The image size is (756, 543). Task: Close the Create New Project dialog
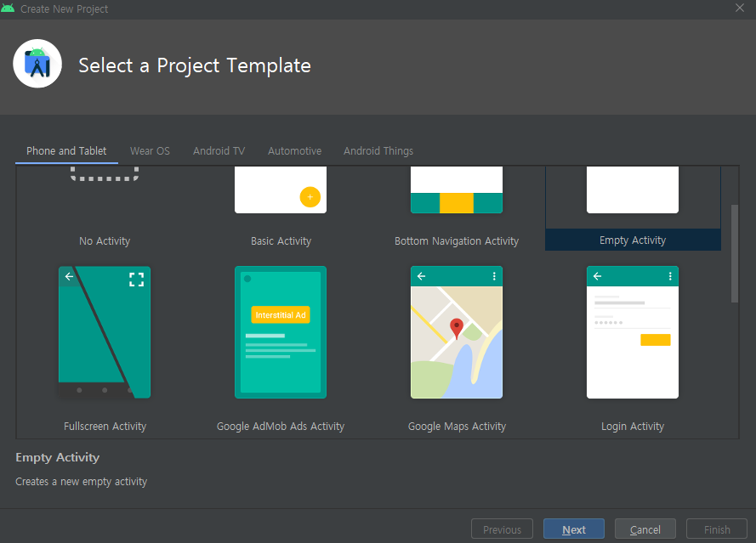coord(740,8)
